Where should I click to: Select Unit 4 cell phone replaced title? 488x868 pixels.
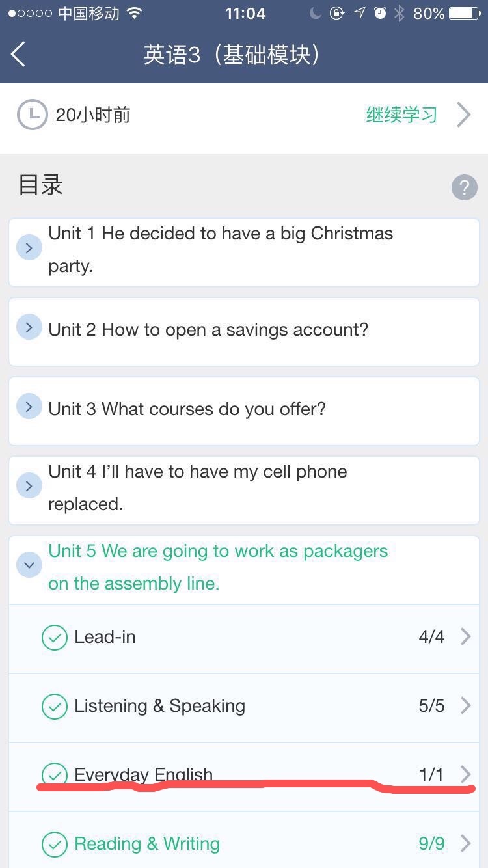point(198,487)
